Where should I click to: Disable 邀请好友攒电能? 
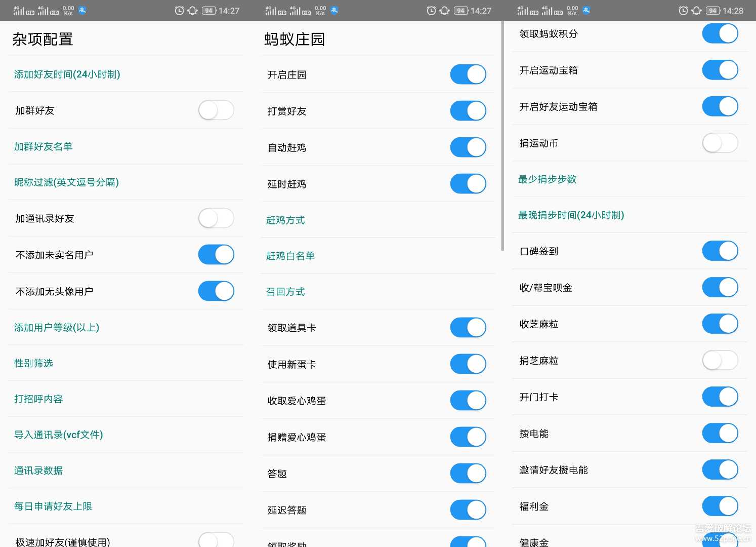pos(720,470)
